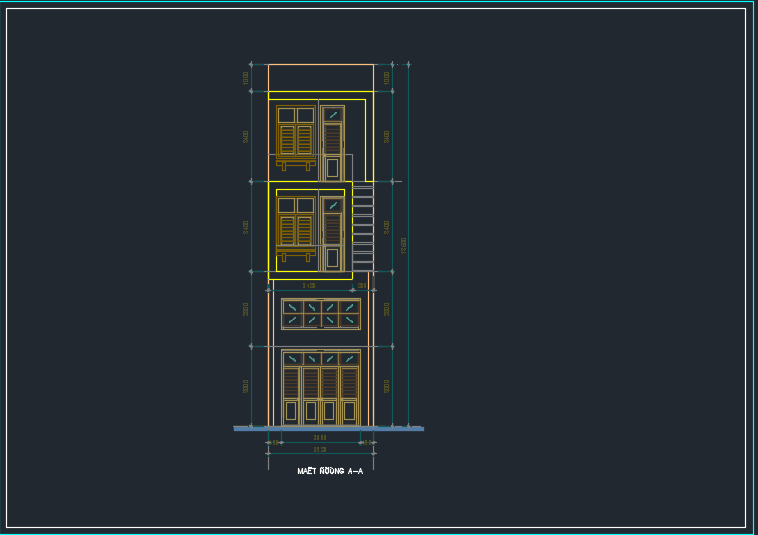Select the blue ground line bar
The height and width of the screenshot is (535, 758).
pyautogui.click(x=328, y=429)
